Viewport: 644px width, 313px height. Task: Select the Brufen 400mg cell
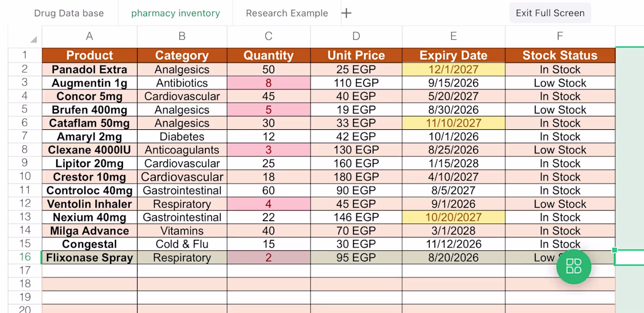tap(90, 109)
